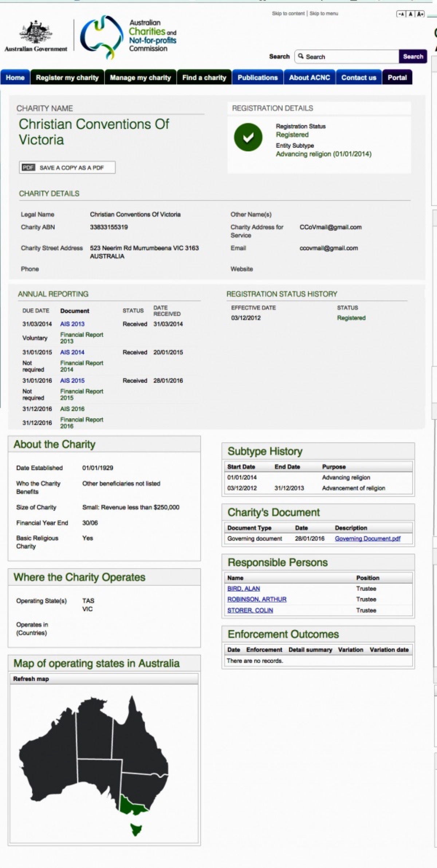
Task: Reset text size with middle A button
Action: tap(410, 14)
